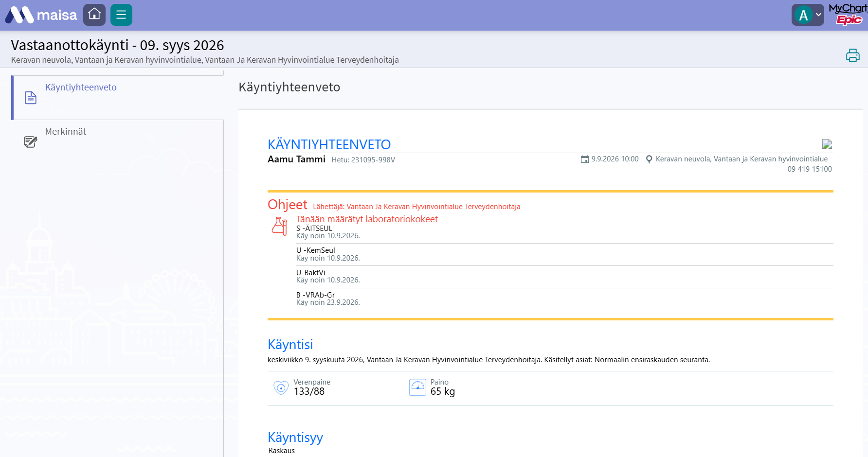Select the U-BaktVi lab test row

(x=564, y=277)
